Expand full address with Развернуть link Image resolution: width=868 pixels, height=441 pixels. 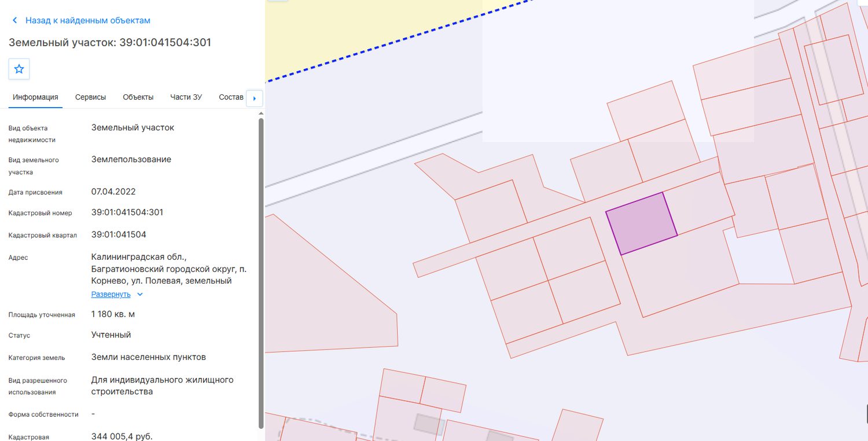[x=111, y=294]
